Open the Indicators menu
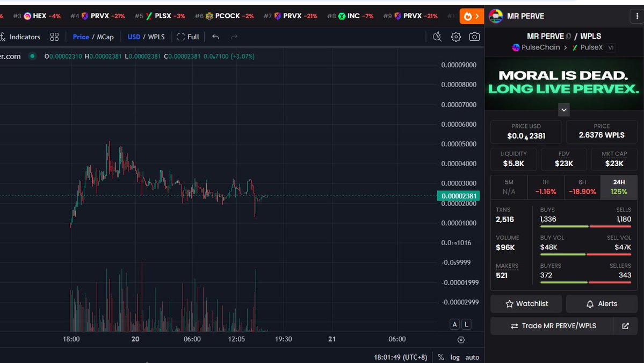 coord(20,37)
